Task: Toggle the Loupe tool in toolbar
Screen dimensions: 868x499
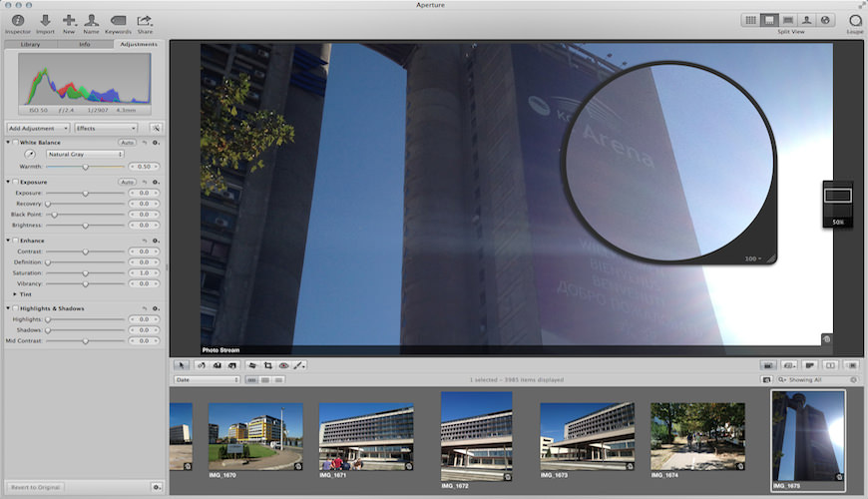Action: (855, 21)
